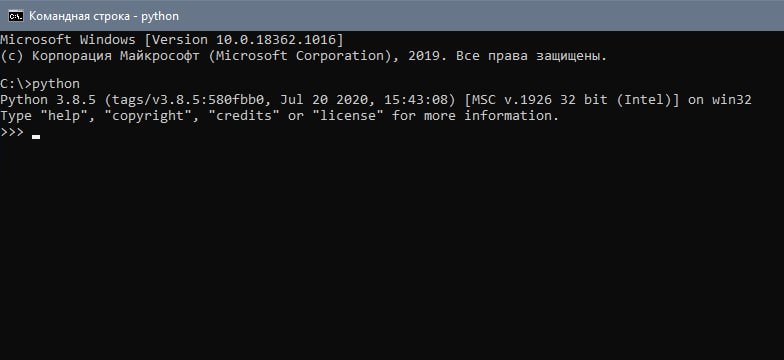Click the 'C:\>' prompt text
Image resolution: width=784 pixels, height=360 pixels.
click(16, 84)
